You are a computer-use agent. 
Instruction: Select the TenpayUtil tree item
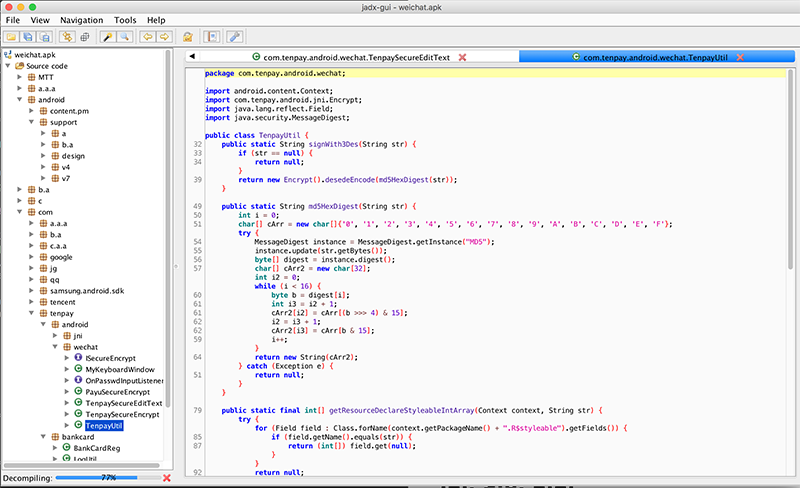pyautogui.click(x=104, y=425)
